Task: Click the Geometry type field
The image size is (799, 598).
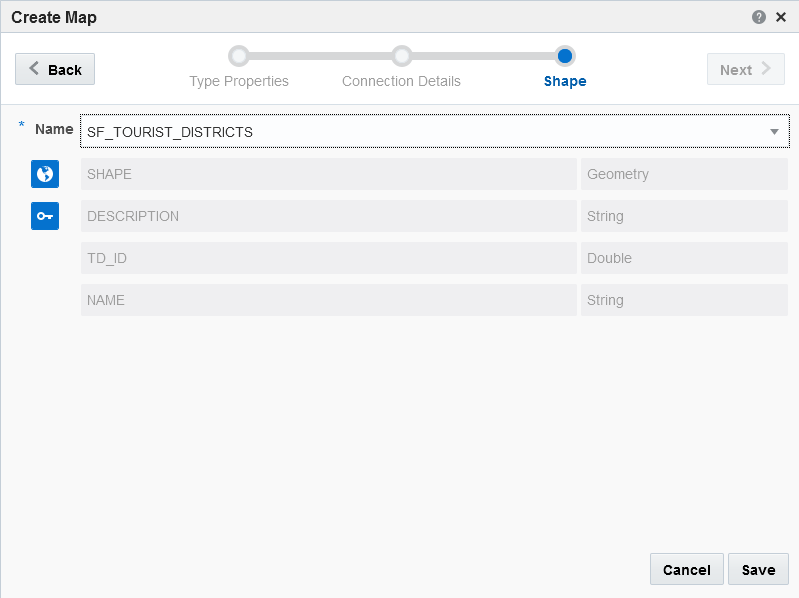Action: tap(684, 174)
